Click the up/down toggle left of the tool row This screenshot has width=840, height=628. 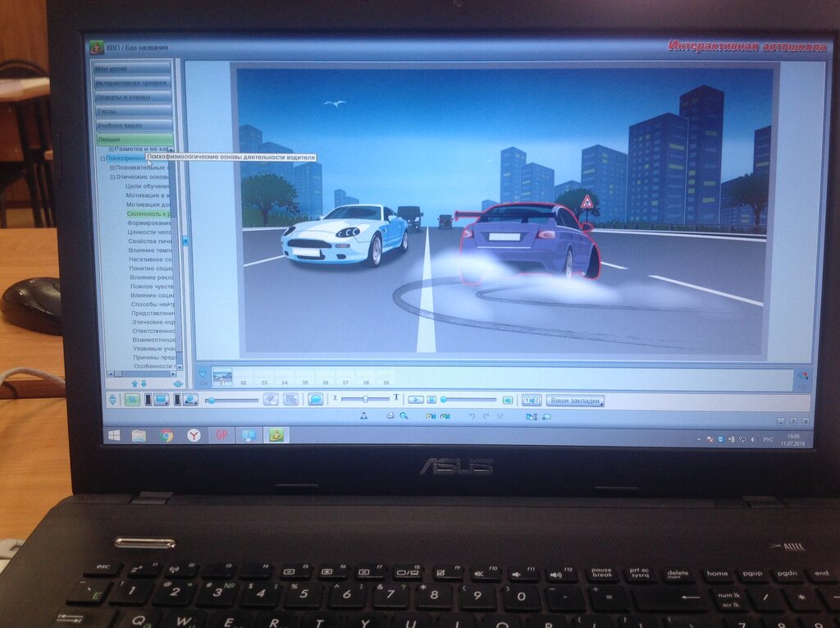click(x=112, y=400)
